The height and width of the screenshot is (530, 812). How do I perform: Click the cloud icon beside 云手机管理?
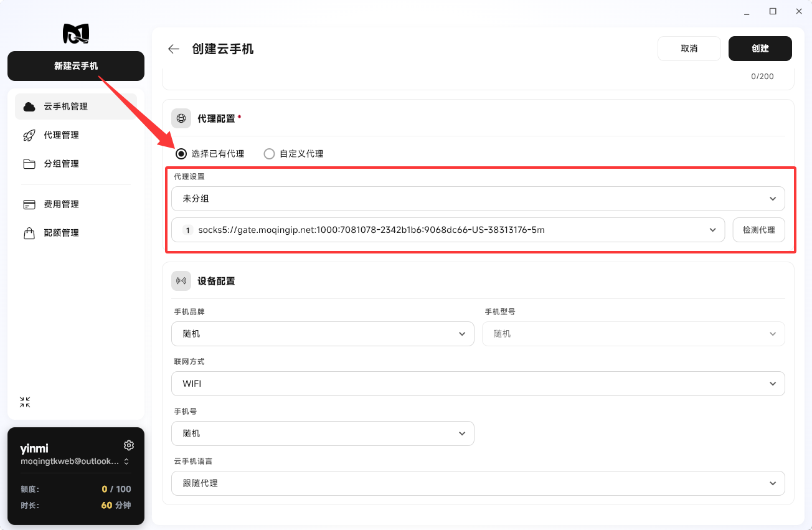[x=29, y=106]
